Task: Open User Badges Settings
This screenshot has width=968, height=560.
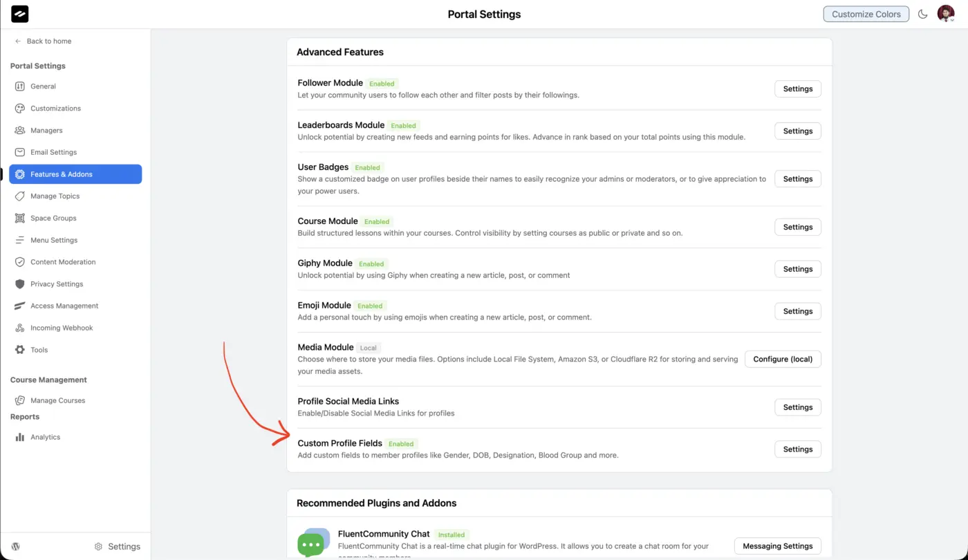Action: [797, 178]
